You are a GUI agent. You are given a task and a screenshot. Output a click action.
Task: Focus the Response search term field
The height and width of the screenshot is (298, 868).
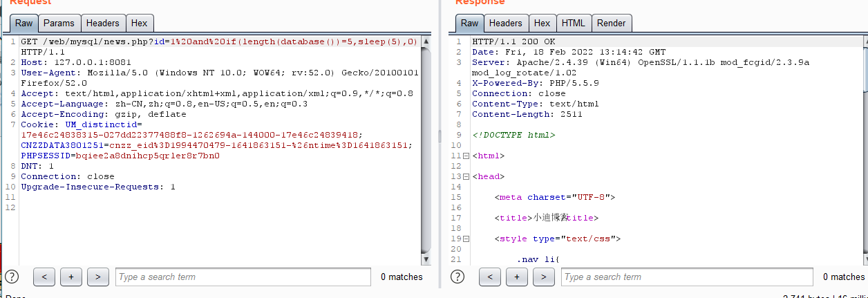pos(688,277)
